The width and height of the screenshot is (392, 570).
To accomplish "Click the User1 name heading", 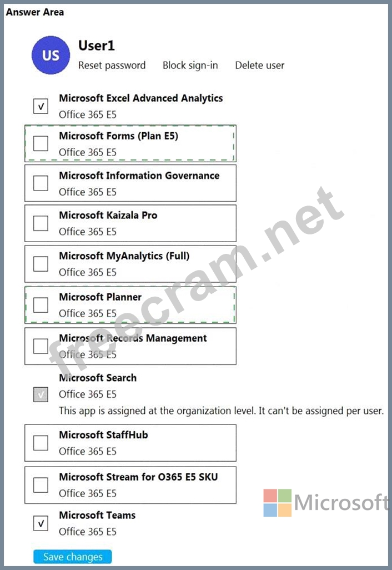I will pyautogui.click(x=97, y=46).
